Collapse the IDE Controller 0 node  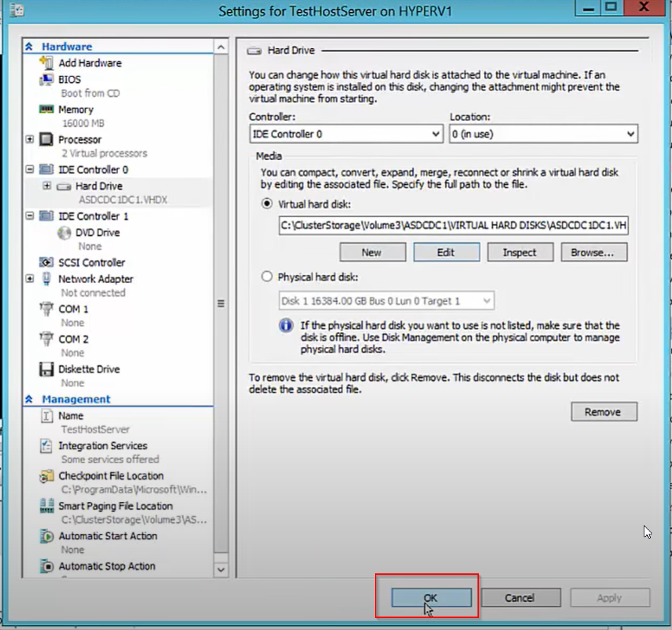tap(30, 169)
